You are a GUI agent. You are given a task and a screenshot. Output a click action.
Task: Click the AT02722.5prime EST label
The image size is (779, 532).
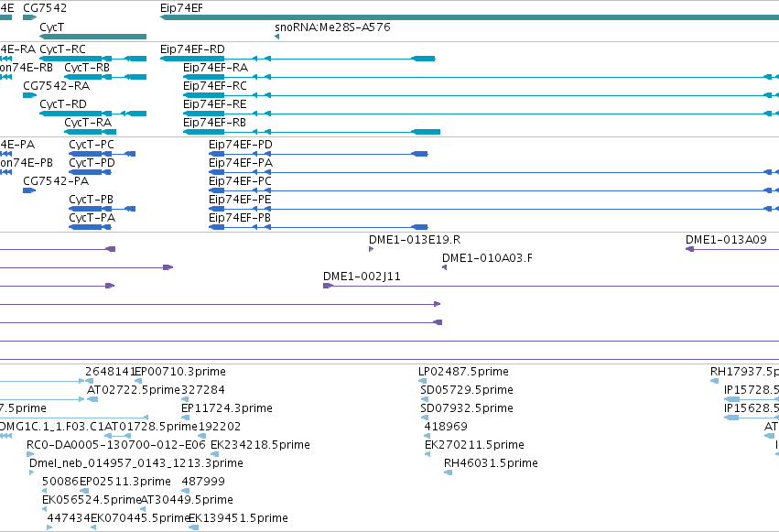[133, 390]
